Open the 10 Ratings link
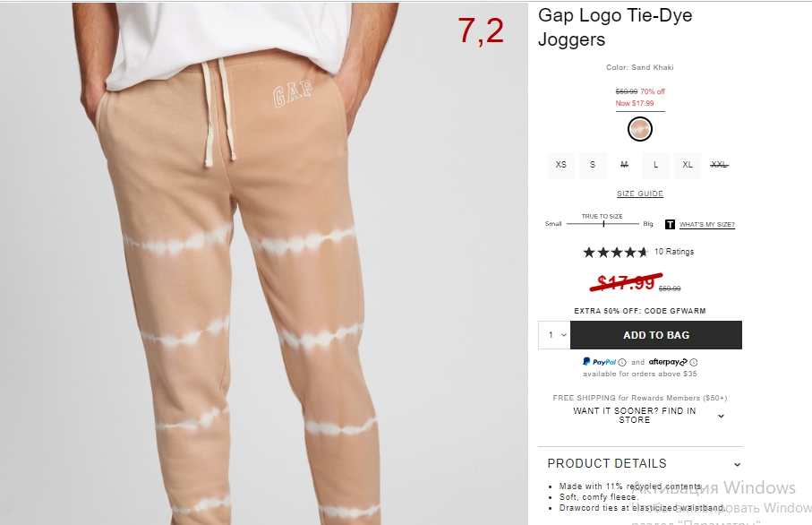This screenshot has height=525, width=812. [x=674, y=252]
